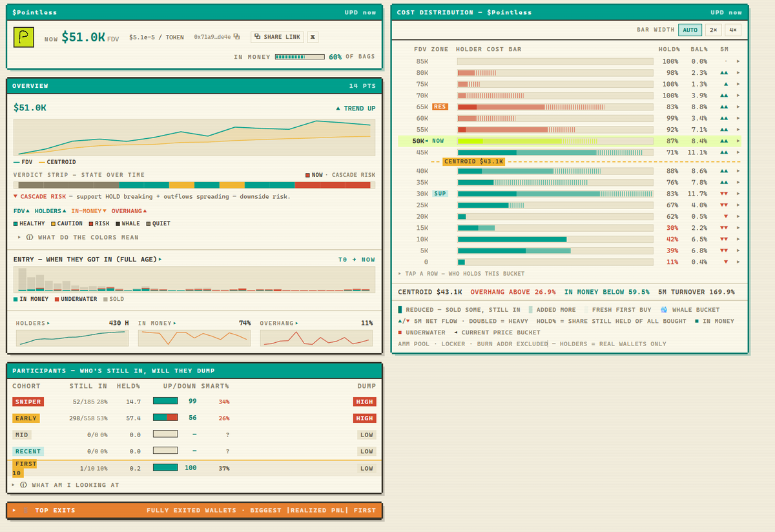775x532 pixels.
Task: Click the SUP support badge at 30K
Action: pos(440,194)
